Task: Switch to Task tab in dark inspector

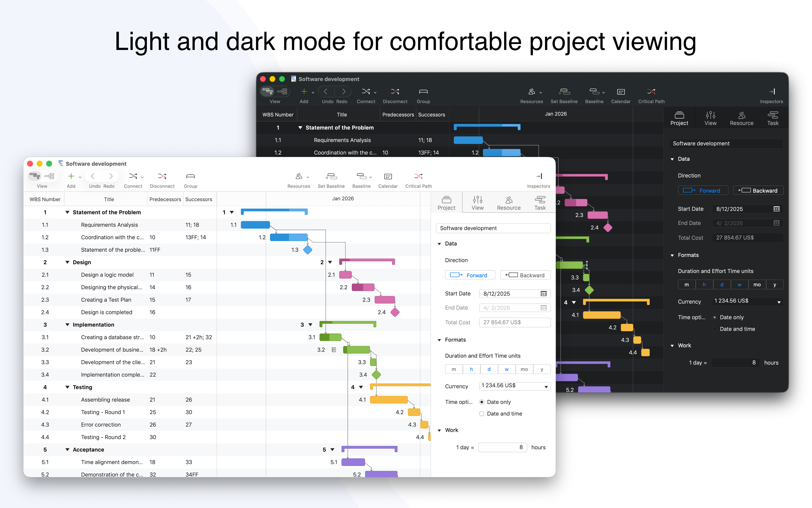Action: click(773, 118)
